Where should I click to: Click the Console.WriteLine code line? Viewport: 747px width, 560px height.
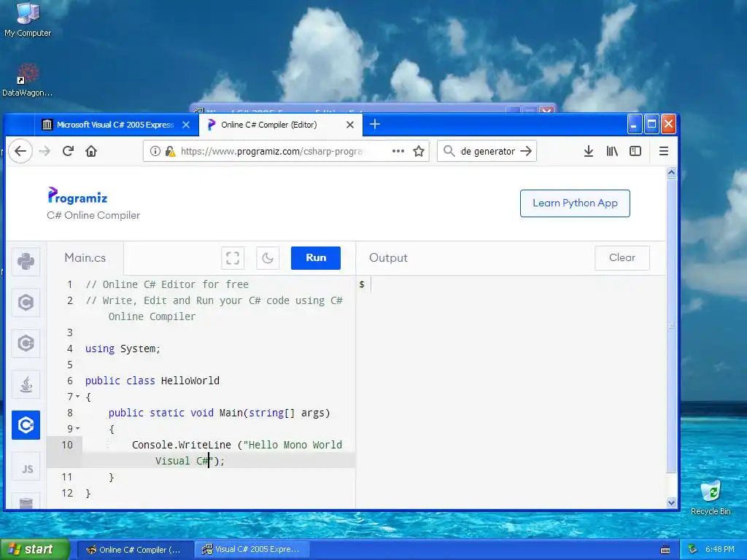coord(237,453)
